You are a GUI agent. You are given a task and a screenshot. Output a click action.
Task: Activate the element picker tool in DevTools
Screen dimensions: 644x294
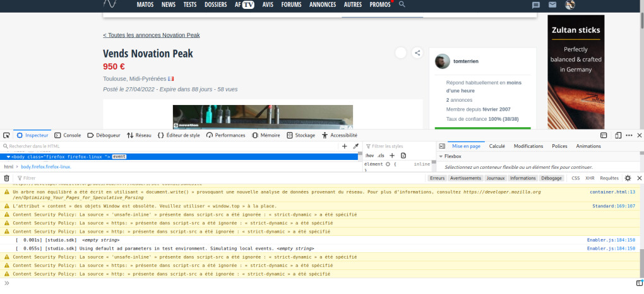(x=6, y=135)
